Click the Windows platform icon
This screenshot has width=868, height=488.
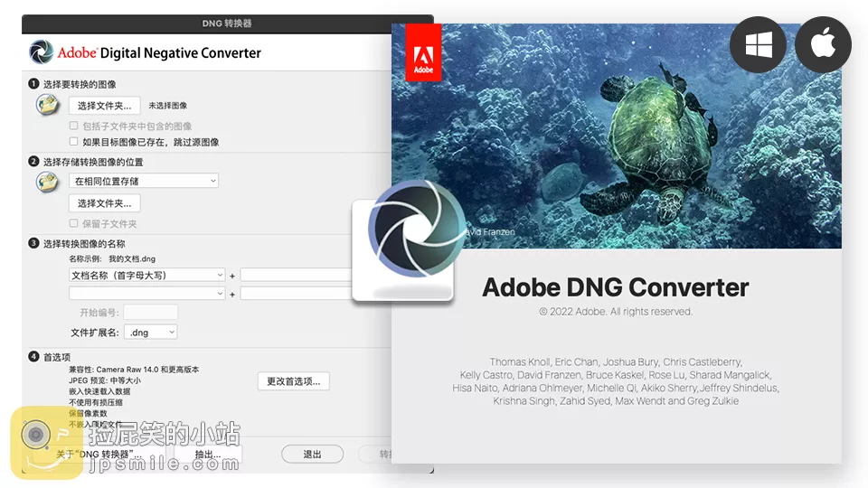759,44
